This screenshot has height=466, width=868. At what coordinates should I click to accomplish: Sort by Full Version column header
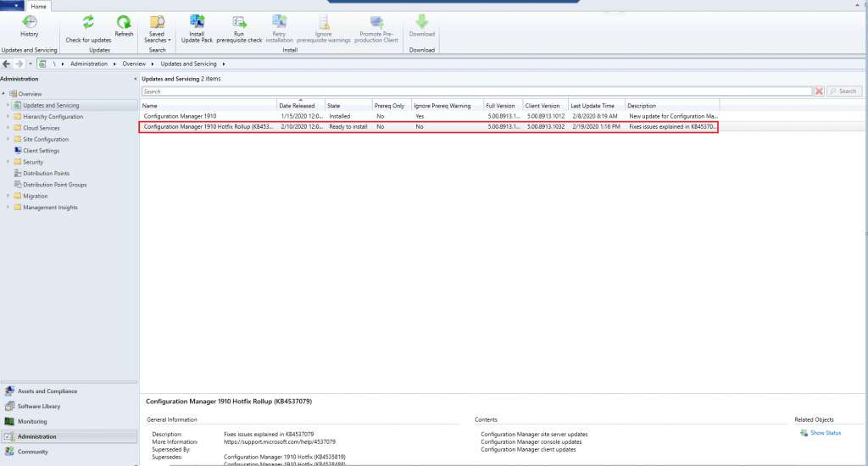(504, 106)
